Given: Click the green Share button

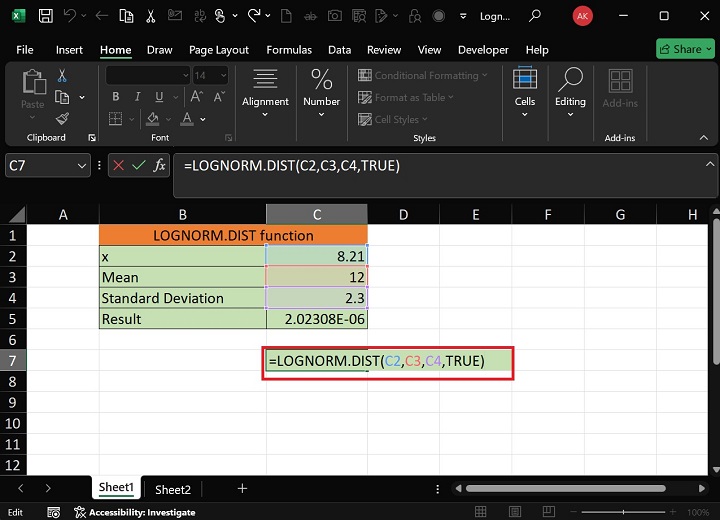Looking at the screenshot, I should (x=685, y=49).
